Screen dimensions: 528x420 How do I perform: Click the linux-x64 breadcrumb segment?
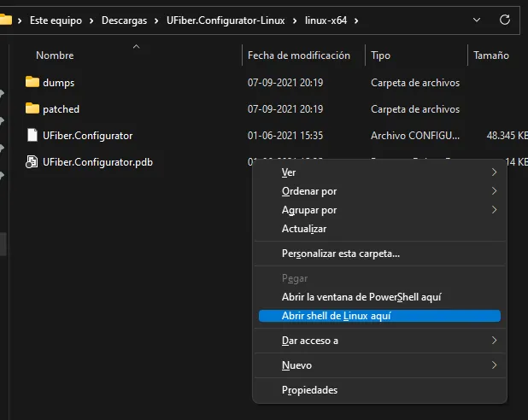pos(326,20)
